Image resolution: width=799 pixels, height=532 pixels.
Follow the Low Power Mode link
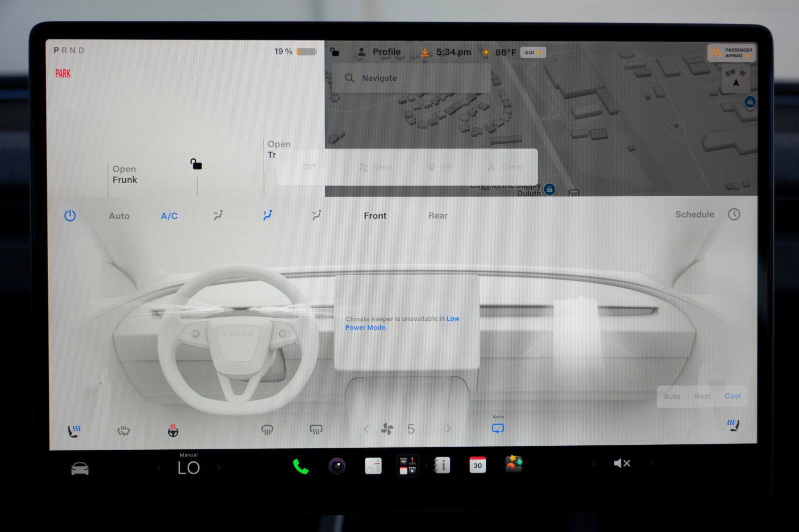[x=402, y=323]
